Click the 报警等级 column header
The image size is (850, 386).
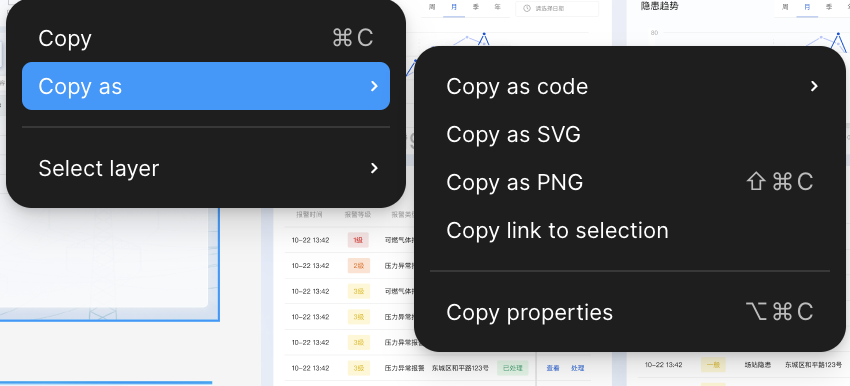click(x=358, y=215)
